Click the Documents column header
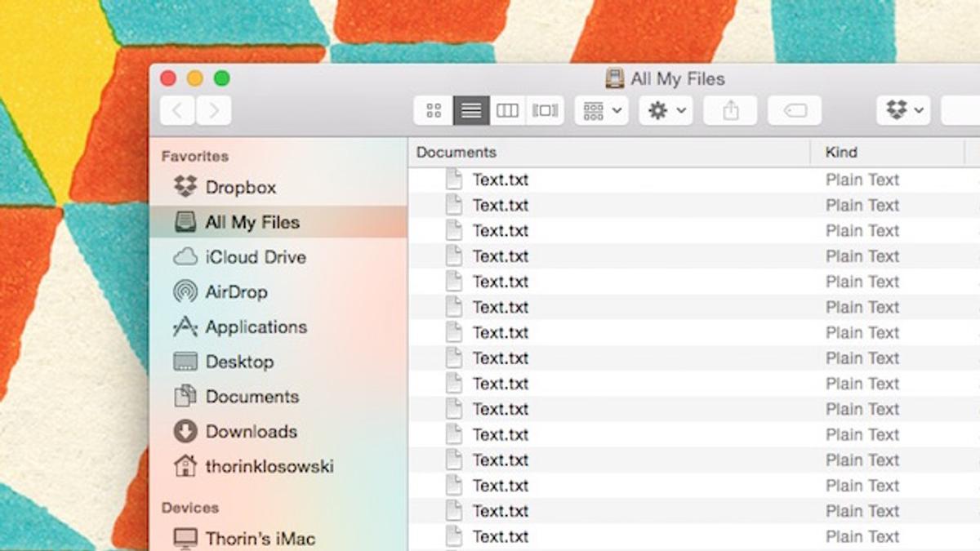 click(457, 153)
